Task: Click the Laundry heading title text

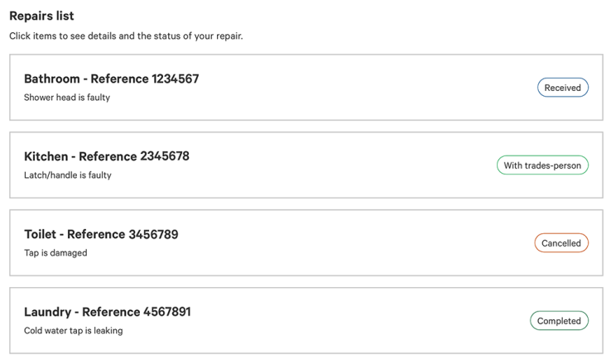Action: pos(108,312)
